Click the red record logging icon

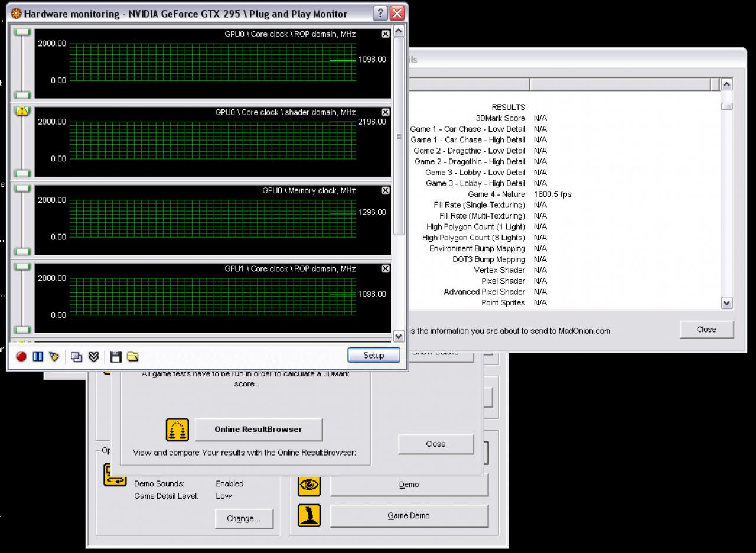coord(21,356)
